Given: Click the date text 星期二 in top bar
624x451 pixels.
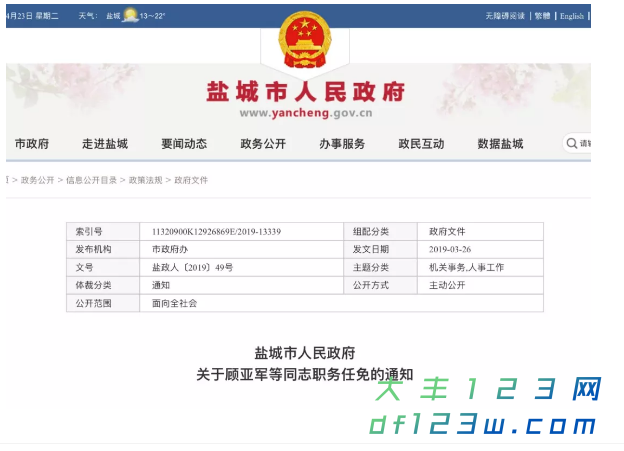Looking at the screenshot, I should pyautogui.click(x=47, y=16).
